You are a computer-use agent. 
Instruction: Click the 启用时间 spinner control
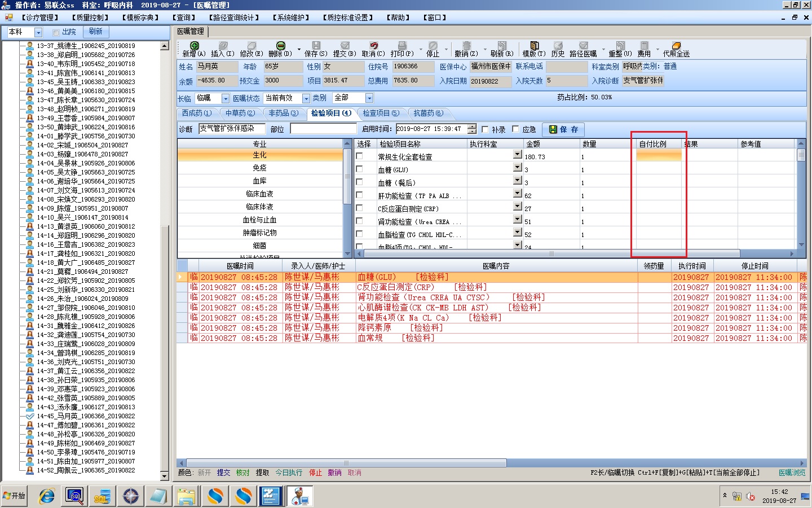click(472, 129)
